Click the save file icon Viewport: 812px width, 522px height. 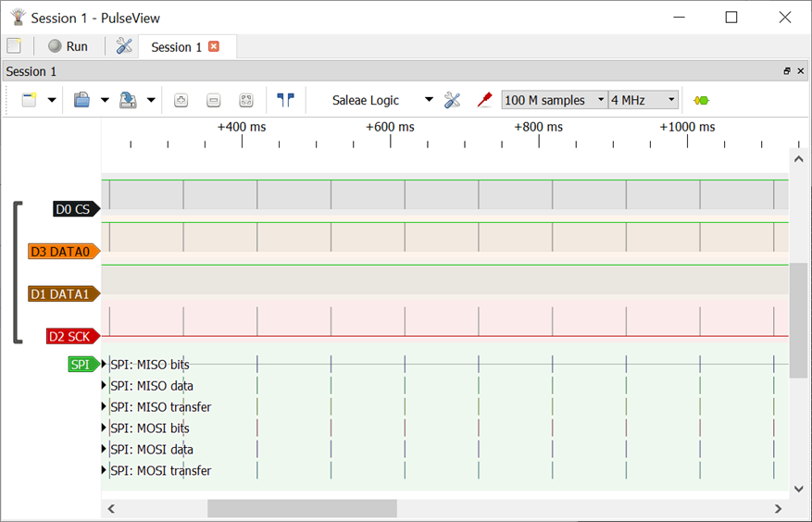(129, 100)
